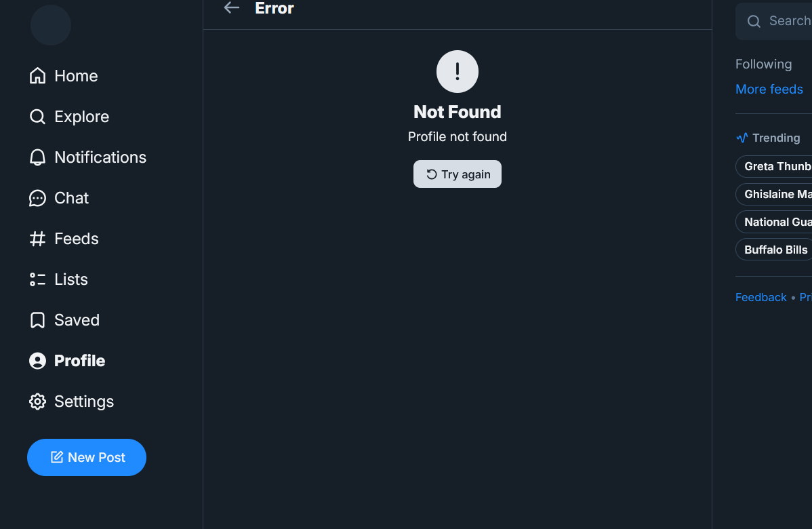Click the Chat bubble icon
This screenshot has height=529, width=812.
coord(37,198)
